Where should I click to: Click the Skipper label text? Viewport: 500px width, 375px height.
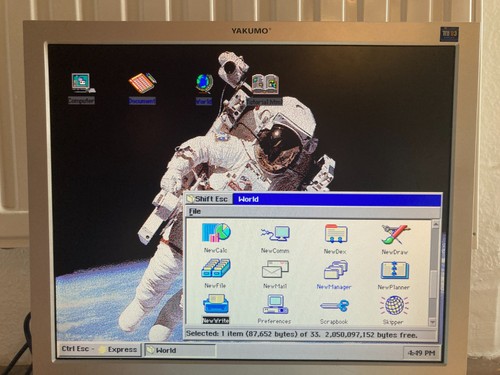393,322
